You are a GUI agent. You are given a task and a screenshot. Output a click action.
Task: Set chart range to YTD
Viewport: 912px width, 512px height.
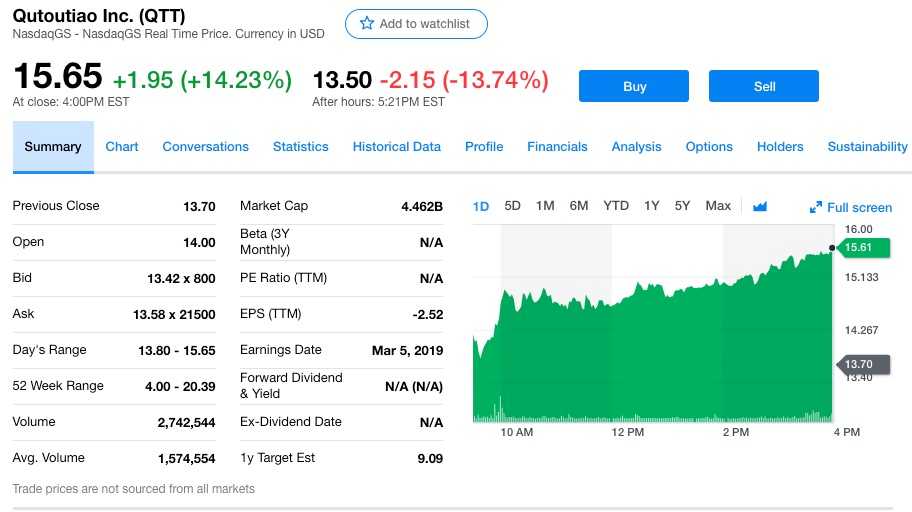pos(616,206)
